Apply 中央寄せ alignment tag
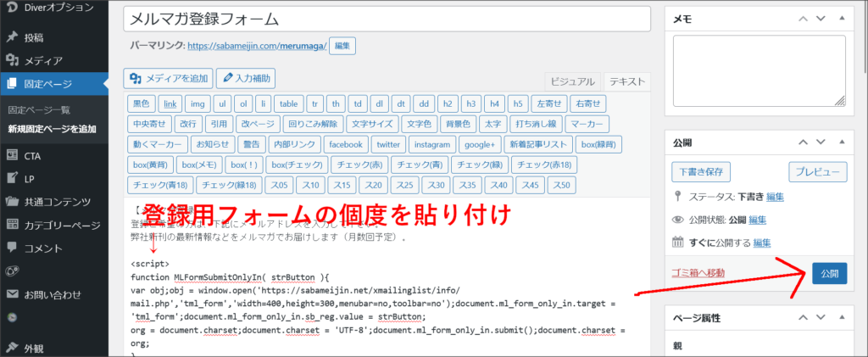 [x=149, y=124]
